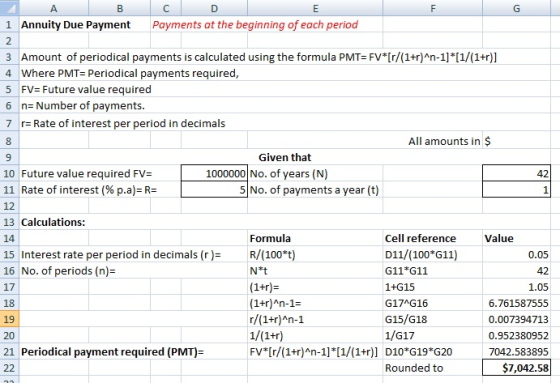This screenshot has width=560, height=383.
Task: Select row 19 header
Action: coord(9,319)
